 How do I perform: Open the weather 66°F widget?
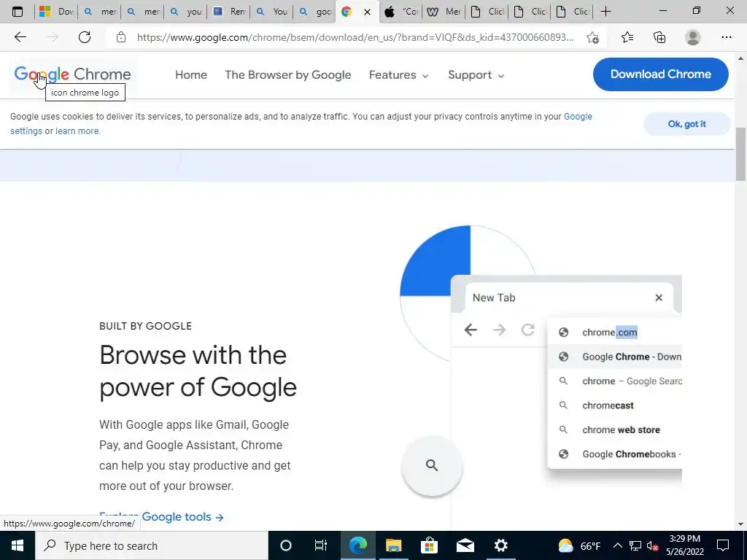[578, 545]
